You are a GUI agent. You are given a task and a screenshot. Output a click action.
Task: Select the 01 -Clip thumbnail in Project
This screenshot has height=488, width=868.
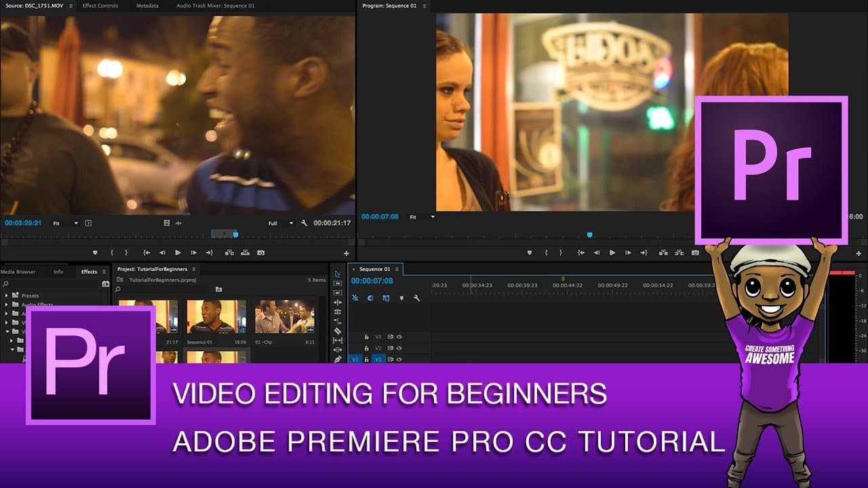285,317
